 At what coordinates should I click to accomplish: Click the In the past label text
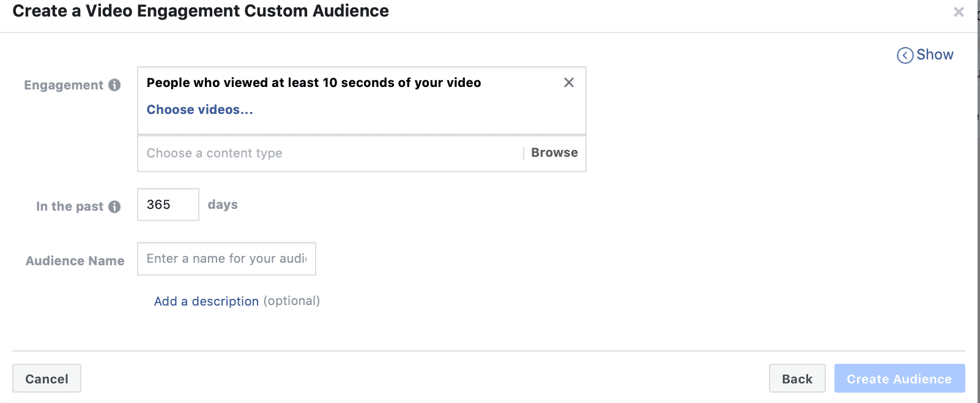coord(70,206)
